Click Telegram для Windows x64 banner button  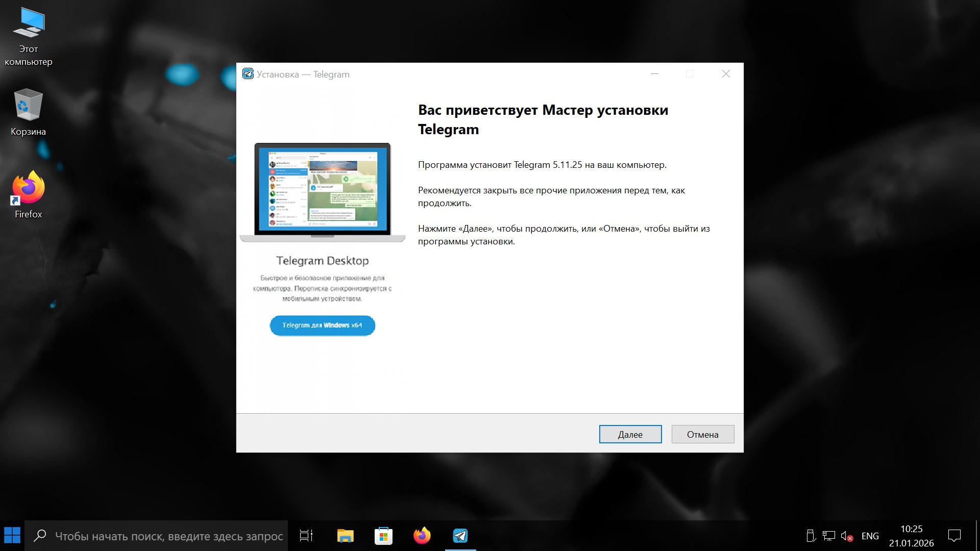tap(322, 325)
